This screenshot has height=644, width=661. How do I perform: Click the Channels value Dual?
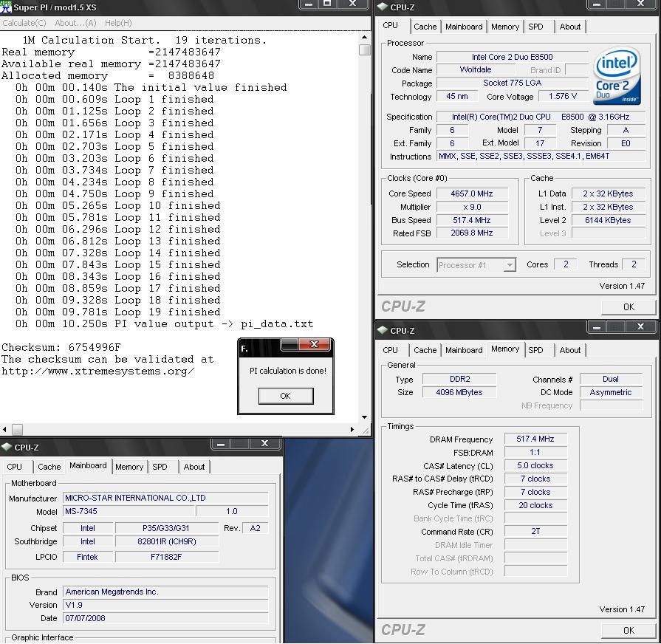click(x=611, y=379)
